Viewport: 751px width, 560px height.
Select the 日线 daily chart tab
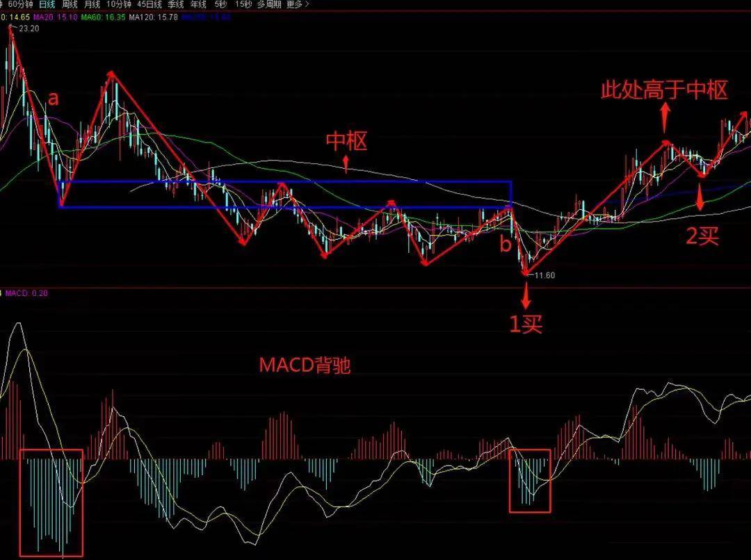47,4
